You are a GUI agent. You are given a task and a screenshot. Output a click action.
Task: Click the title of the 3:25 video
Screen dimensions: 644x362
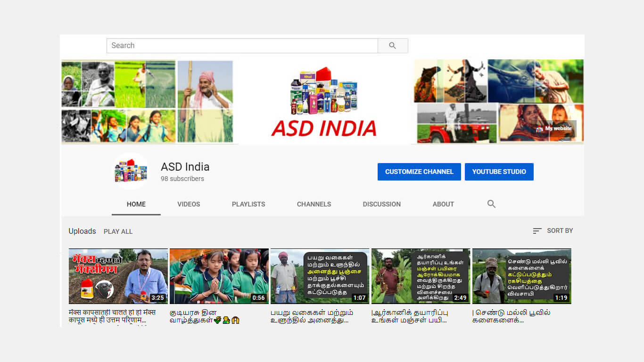(x=112, y=316)
